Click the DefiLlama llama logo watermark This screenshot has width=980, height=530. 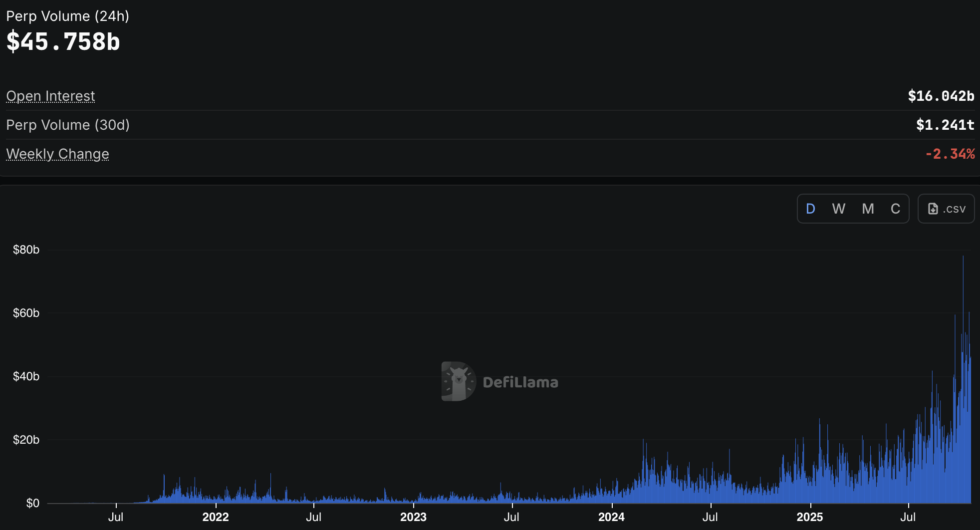pos(458,382)
